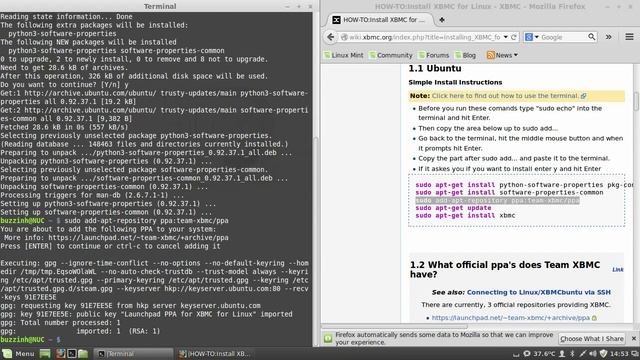Click the 'sudo apt-get update' code line
Viewport: 640px width, 360px height.
tap(453, 208)
